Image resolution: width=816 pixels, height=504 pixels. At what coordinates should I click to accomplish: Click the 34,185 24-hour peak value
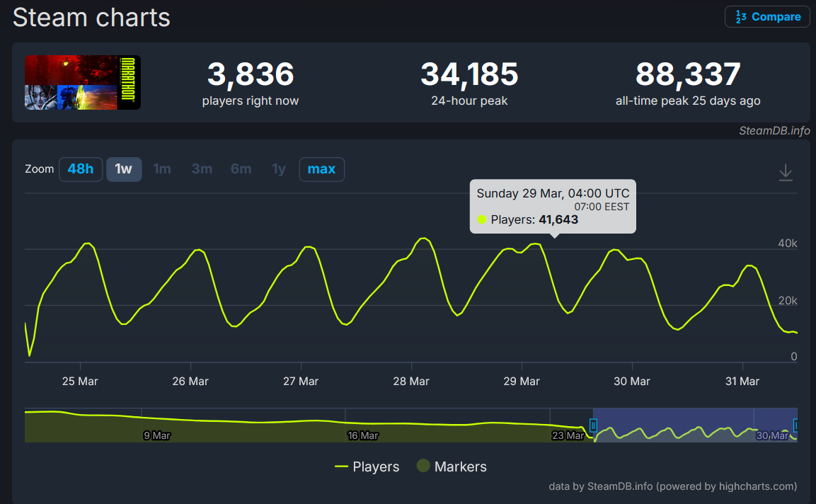point(469,74)
